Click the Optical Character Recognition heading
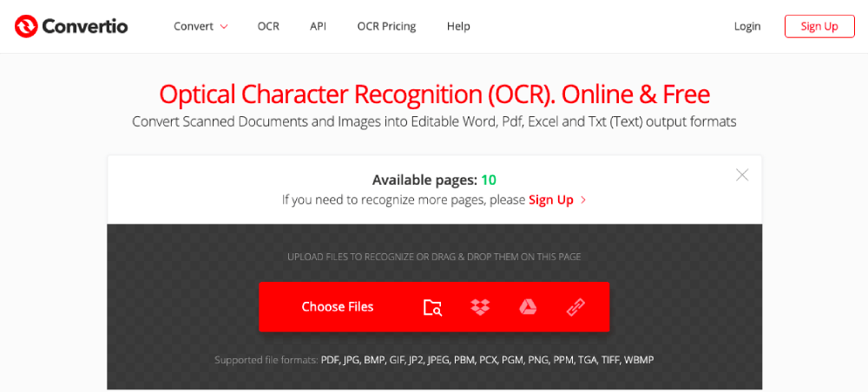Screen dimensions: 868x392 (x=434, y=94)
